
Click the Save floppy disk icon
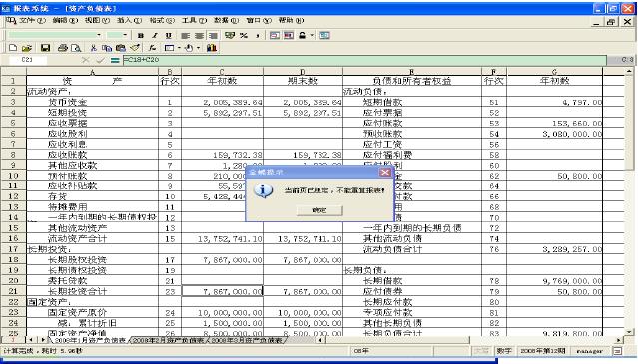click(x=45, y=48)
